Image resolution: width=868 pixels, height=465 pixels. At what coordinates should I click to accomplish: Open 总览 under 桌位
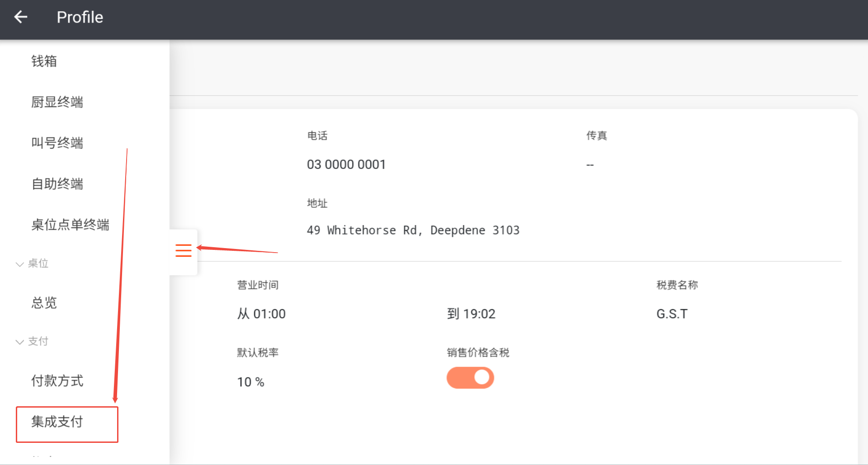pos(44,302)
